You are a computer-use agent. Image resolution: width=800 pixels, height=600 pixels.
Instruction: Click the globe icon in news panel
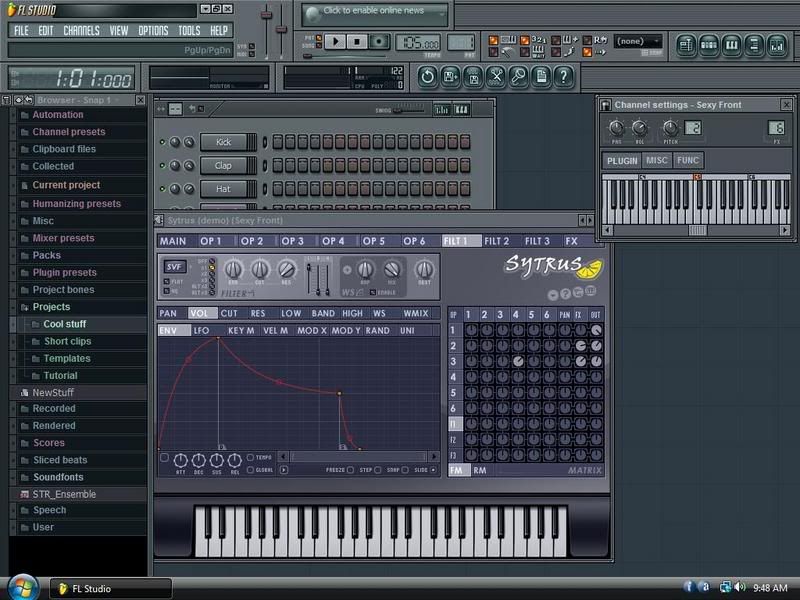[313, 15]
